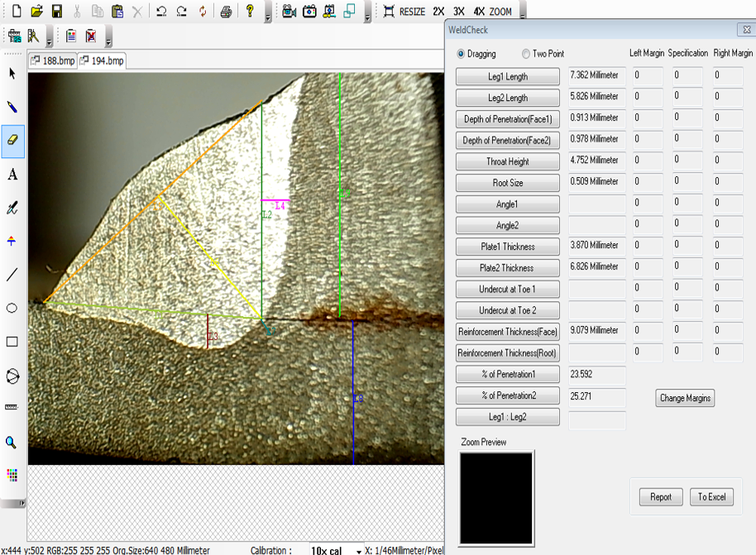This screenshot has width=756, height=555.
Task: Print the image with the printer icon
Action: 226,11
